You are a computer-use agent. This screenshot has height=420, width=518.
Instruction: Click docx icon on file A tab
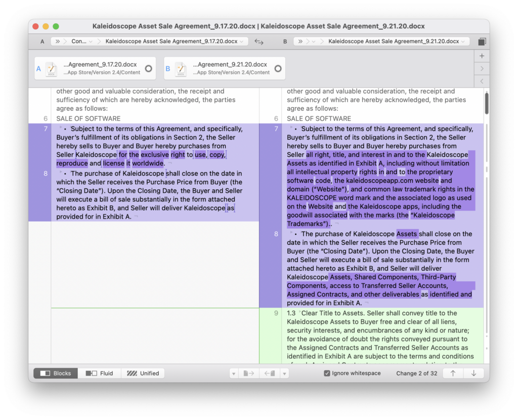tap(51, 69)
